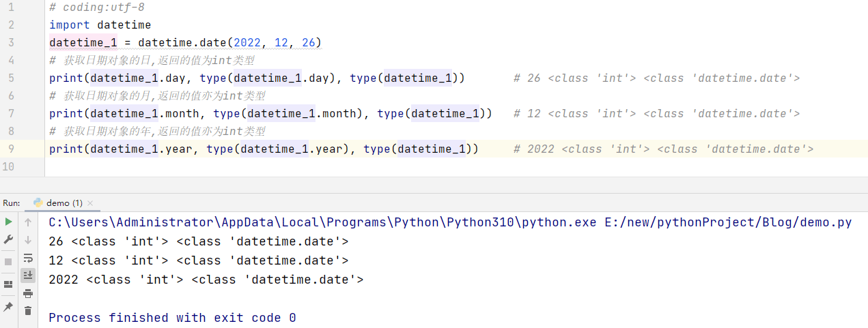Close the demo (1) run tab

pos(90,203)
